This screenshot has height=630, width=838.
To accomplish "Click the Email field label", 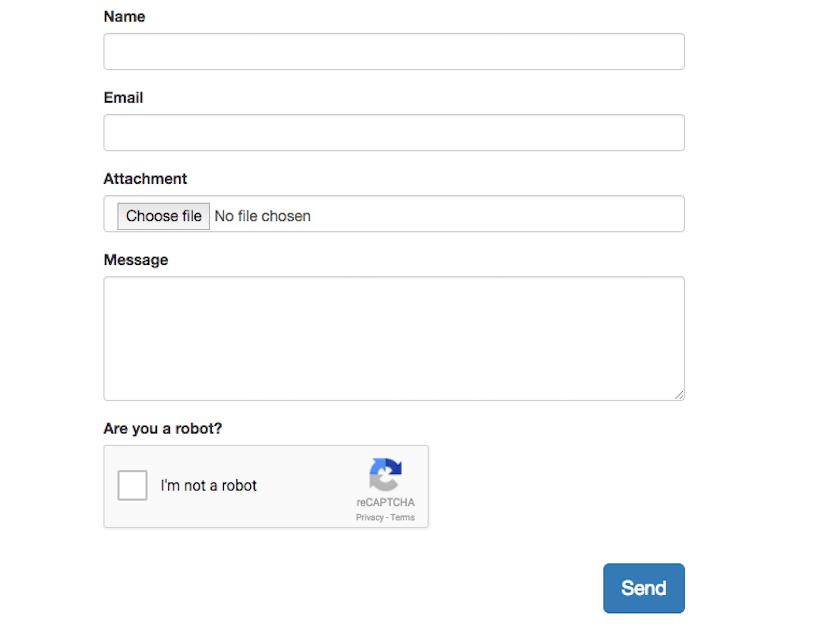I will 123,98.
